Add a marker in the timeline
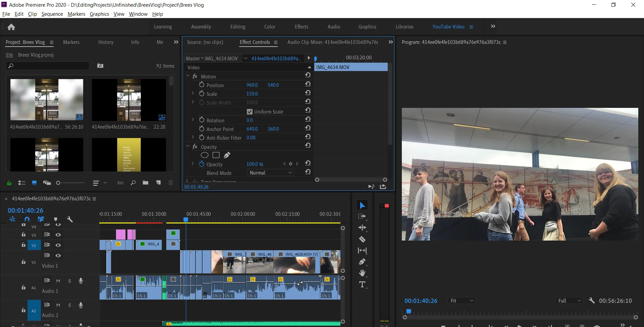 coord(56,219)
